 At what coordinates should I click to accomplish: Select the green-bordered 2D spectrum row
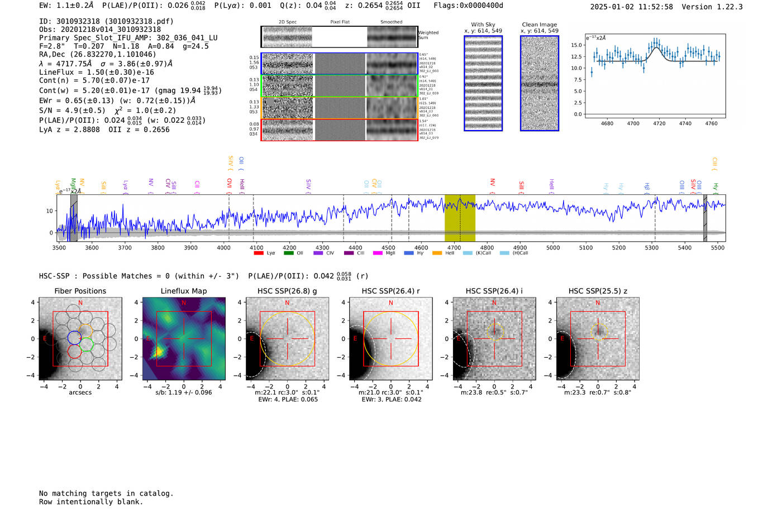340,86
